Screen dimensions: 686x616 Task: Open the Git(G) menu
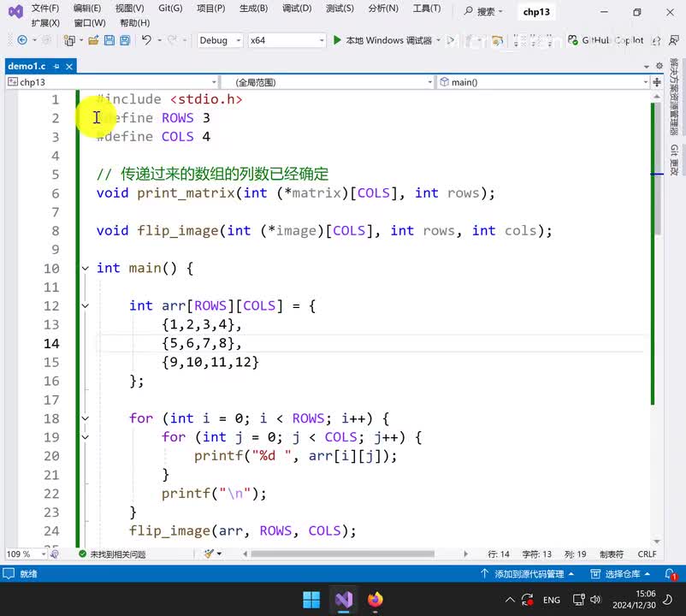tap(170, 9)
